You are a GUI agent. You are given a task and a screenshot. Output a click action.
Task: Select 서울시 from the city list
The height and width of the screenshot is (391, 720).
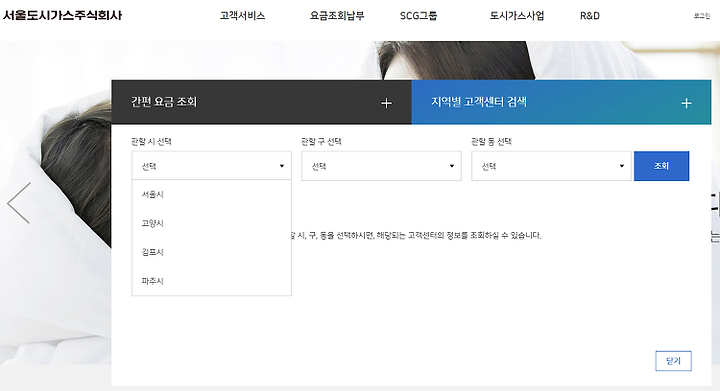pos(211,195)
